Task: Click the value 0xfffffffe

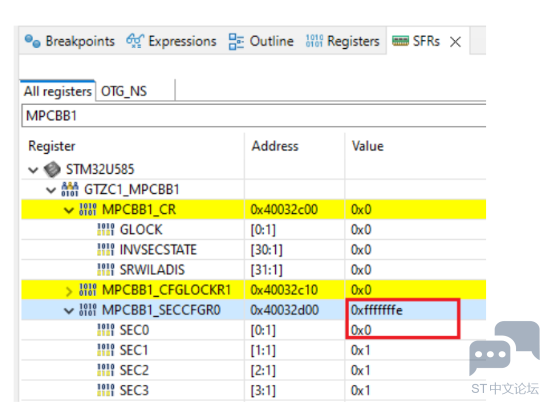Action: tap(377, 310)
